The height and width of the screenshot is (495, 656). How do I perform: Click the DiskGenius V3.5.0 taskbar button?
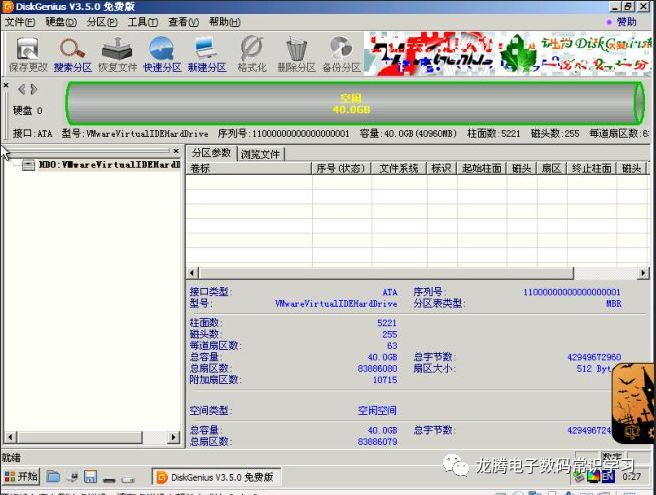point(216,477)
